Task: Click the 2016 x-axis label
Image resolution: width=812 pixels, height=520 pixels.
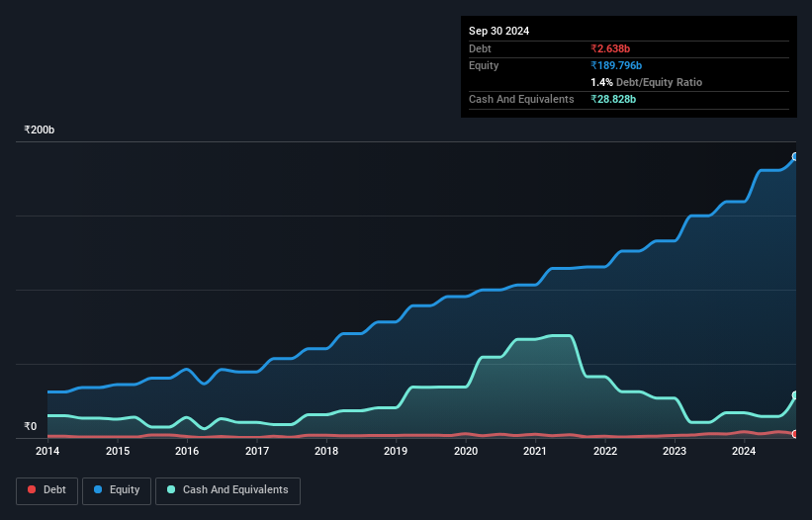Action: coord(187,451)
